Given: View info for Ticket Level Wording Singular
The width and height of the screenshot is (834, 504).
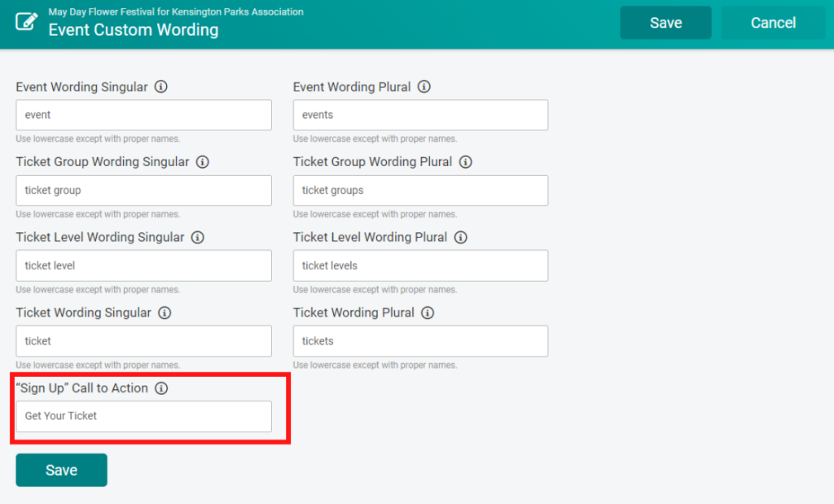Looking at the screenshot, I should [x=198, y=238].
